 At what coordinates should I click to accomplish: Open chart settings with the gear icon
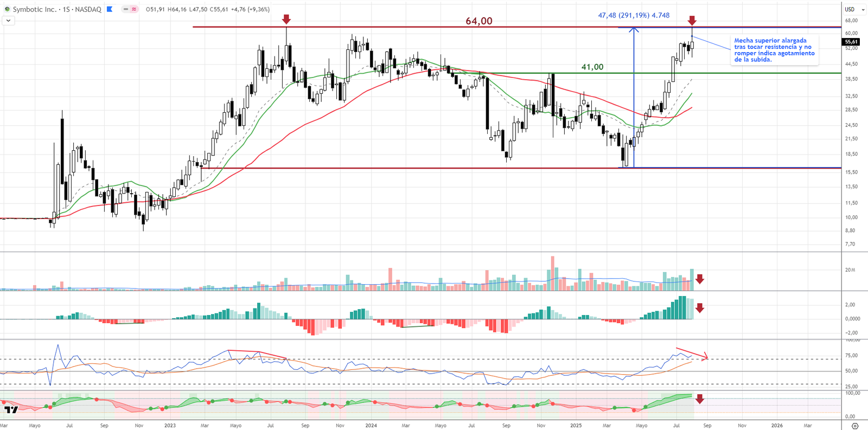(855, 426)
